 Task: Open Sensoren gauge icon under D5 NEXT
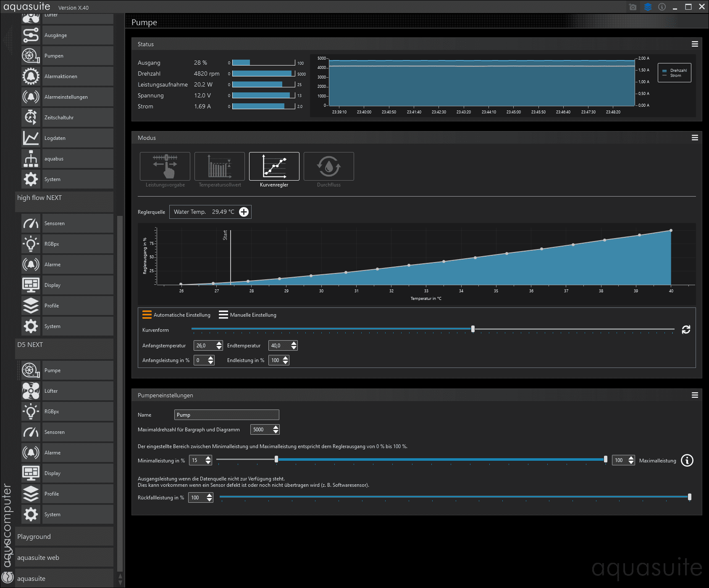coord(31,432)
